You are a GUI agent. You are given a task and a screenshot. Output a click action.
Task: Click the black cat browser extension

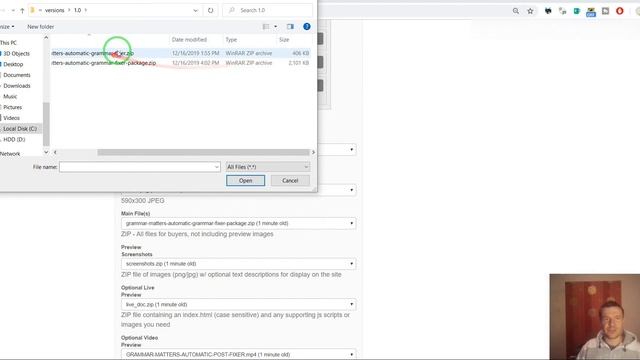pos(548,11)
